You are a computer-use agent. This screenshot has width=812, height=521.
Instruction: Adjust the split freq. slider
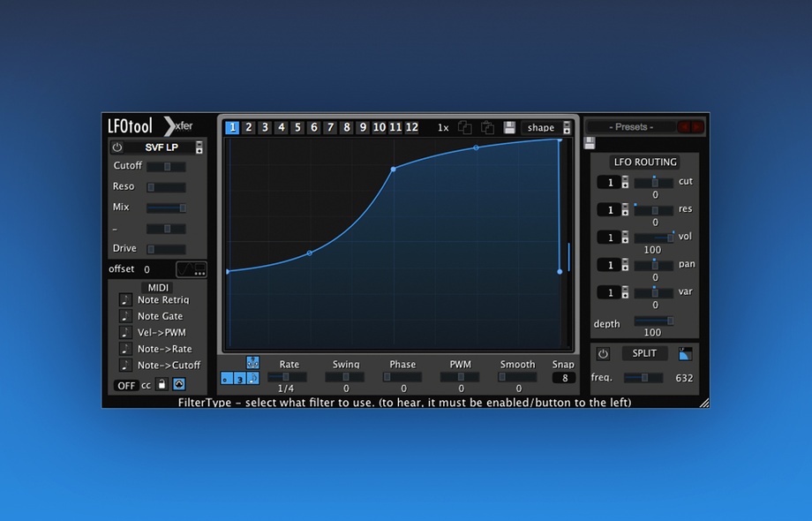pos(643,378)
